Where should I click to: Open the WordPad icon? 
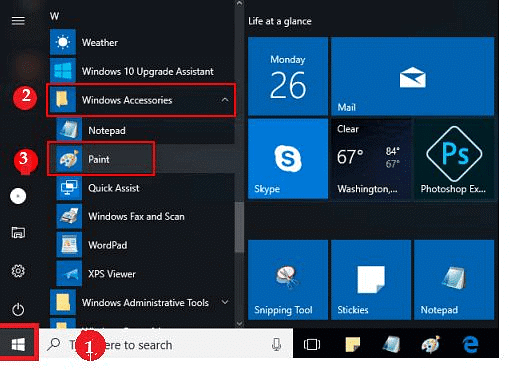click(69, 245)
